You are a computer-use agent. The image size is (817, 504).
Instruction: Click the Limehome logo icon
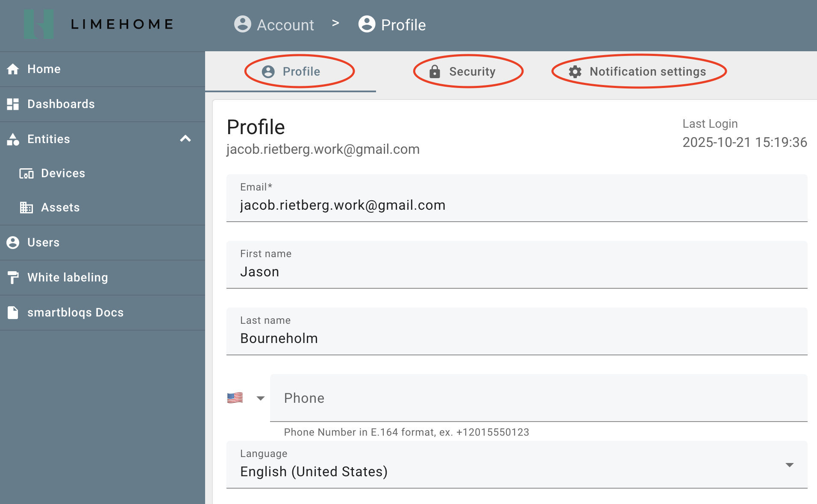tap(39, 24)
